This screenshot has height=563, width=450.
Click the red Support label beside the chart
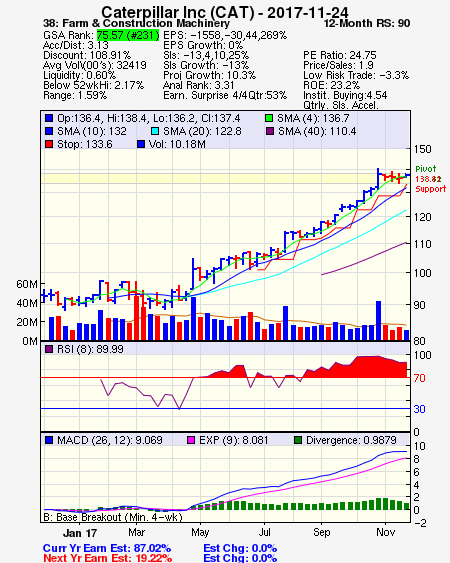pos(431,189)
